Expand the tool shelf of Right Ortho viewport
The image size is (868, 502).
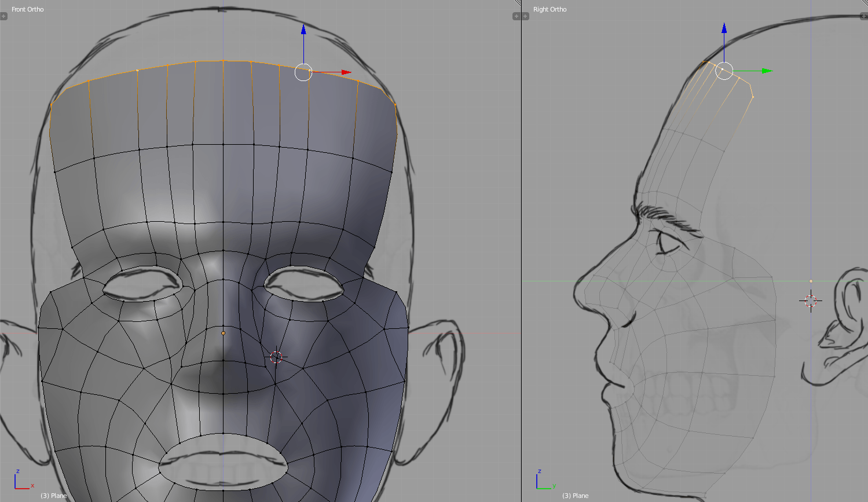coord(525,16)
